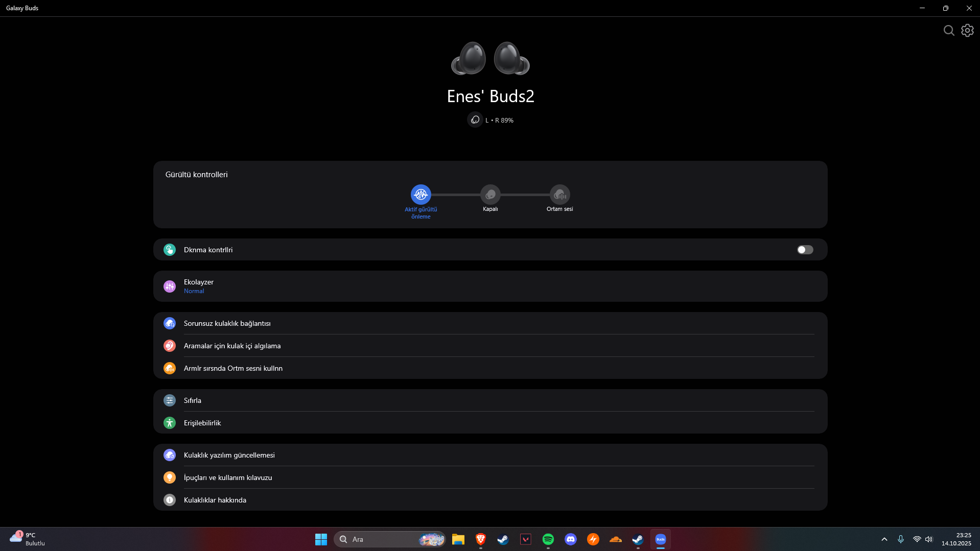Click the earbud battery status icon
This screenshot has width=980, height=551.
475,120
